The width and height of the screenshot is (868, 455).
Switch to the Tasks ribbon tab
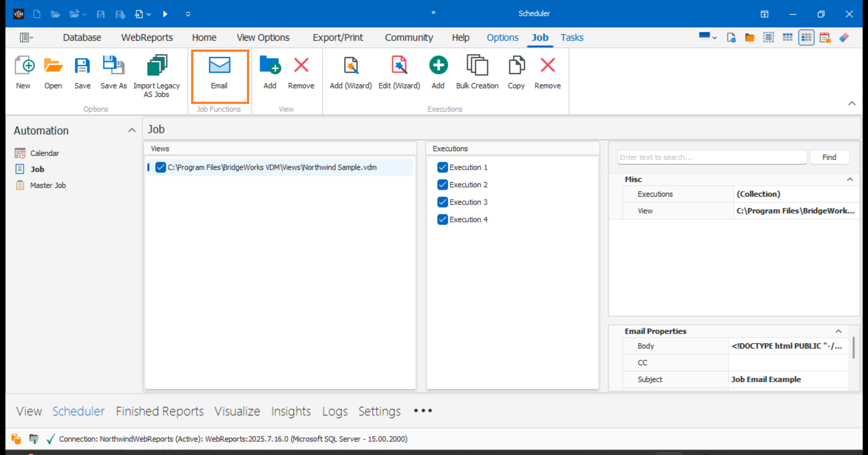coord(572,37)
